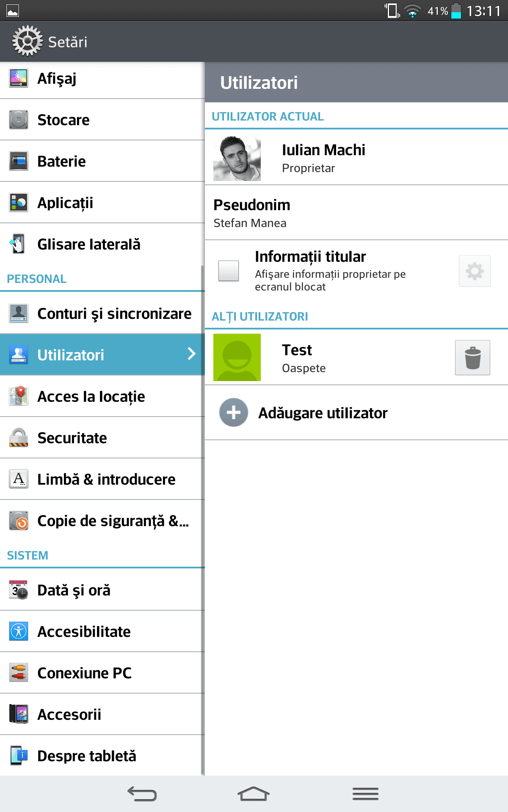Select Iulian Machi profile photo

237,158
